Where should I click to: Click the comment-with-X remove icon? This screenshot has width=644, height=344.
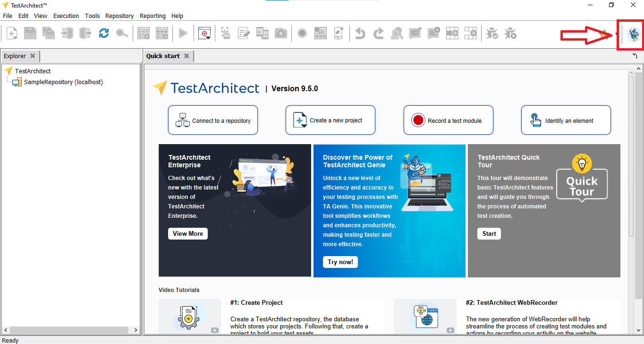click(x=434, y=33)
